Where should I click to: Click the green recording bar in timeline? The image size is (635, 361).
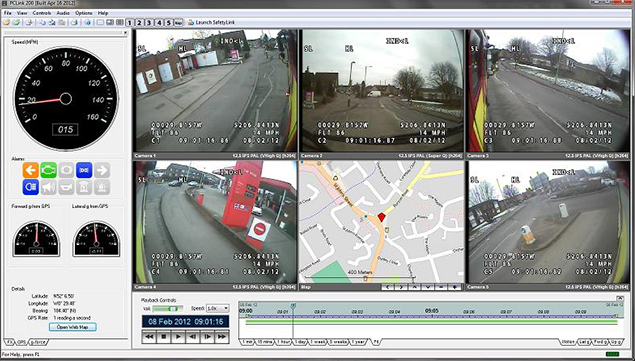tap(432, 322)
